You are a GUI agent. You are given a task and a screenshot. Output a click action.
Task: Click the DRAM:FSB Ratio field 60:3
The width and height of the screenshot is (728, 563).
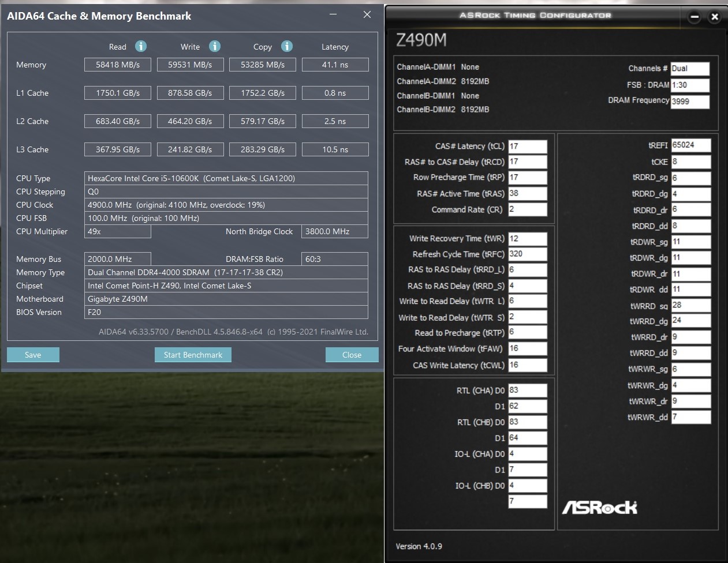pyautogui.click(x=335, y=259)
